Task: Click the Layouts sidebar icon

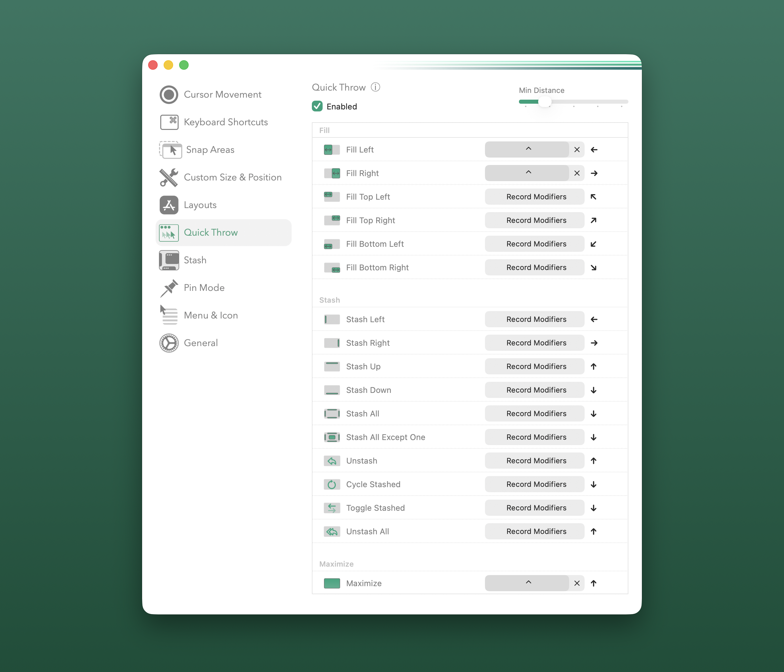Action: (x=169, y=205)
